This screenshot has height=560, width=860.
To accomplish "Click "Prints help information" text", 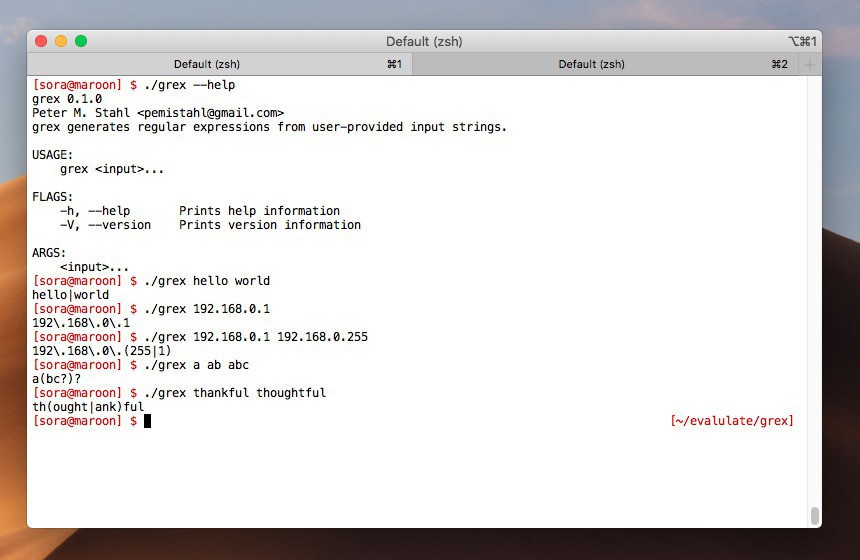I will pos(259,211).
